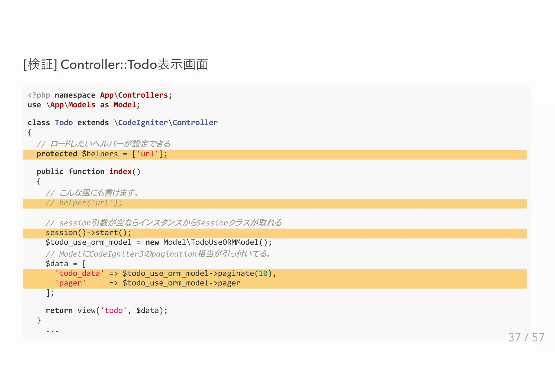Click the comment about session引数が空なら
Viewport: 555px width, 392px height.
pos(164,223)
